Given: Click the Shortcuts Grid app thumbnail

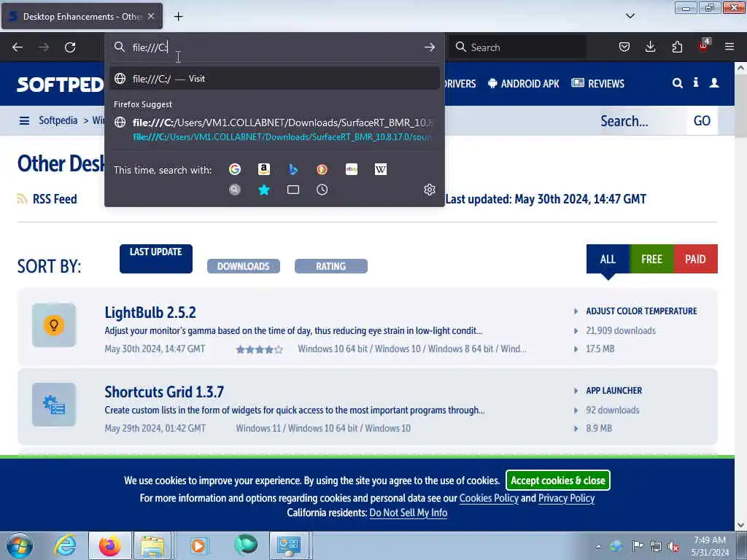Looking at the screenshot, I should [x=54, y=405].
